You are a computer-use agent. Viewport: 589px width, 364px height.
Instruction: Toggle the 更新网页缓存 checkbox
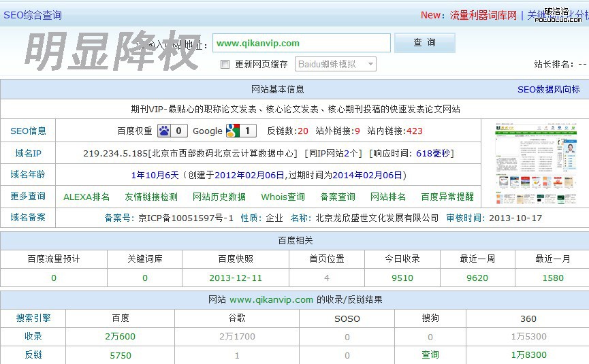click(225, 64)
